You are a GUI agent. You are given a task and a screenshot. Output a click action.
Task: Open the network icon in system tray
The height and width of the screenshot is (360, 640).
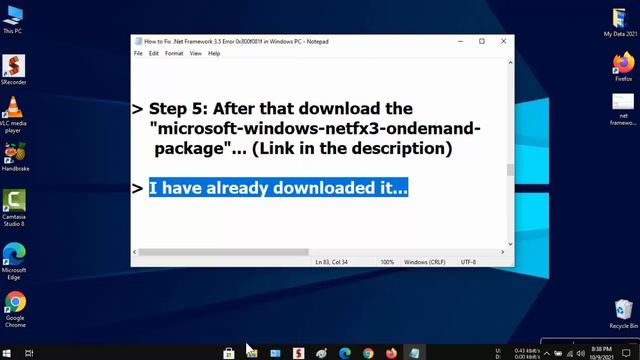click(x=570, y=353)
